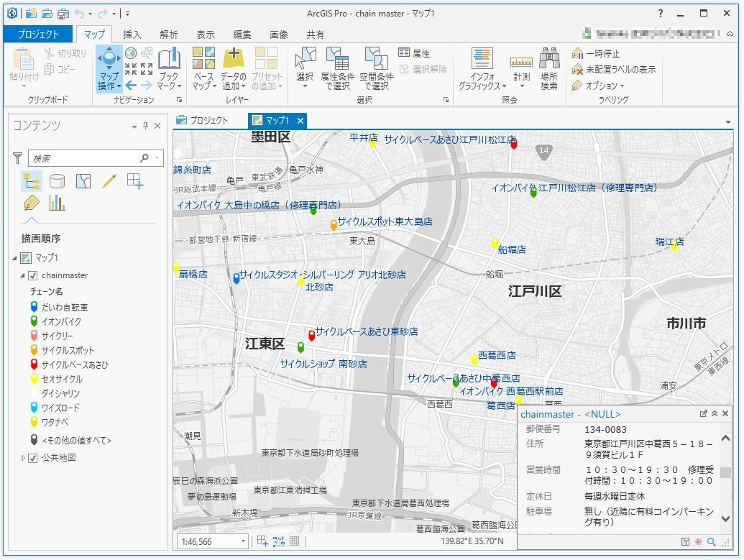Select list by drawing order icon
The height and width of the screenshot is (560, 744).
coord(32,181)
